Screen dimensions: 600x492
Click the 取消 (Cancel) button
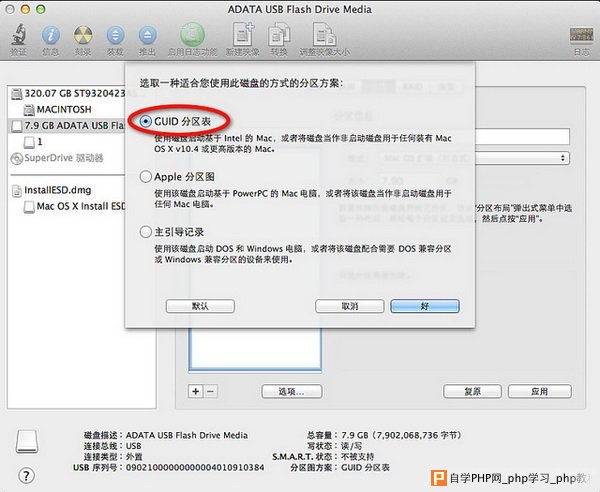coord(349,306)
